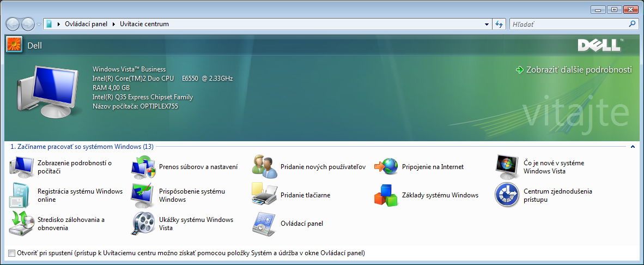
Task: Open 'Prispôsobenie systému Windows' label
Action: tap(192, 195)
